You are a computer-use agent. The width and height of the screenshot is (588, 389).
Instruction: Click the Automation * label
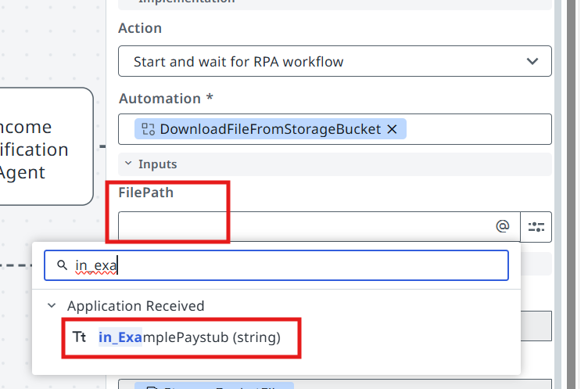tap(166, 99)
